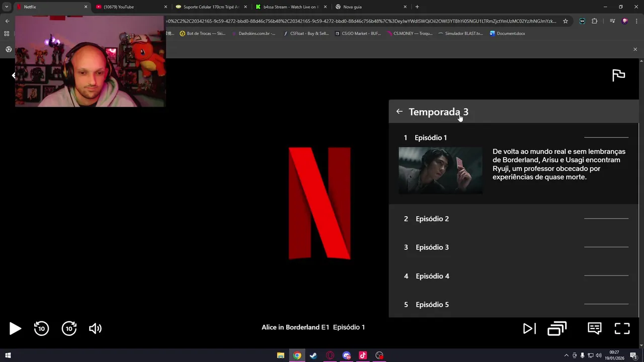This screenshot has height=362, width=644.
Task: Go back from Temporada 3 list
Action: (x=399, y=112)
